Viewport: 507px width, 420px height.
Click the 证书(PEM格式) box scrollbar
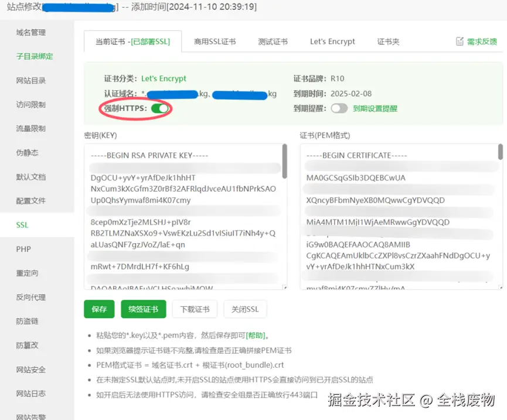click(x=500, y=152)
